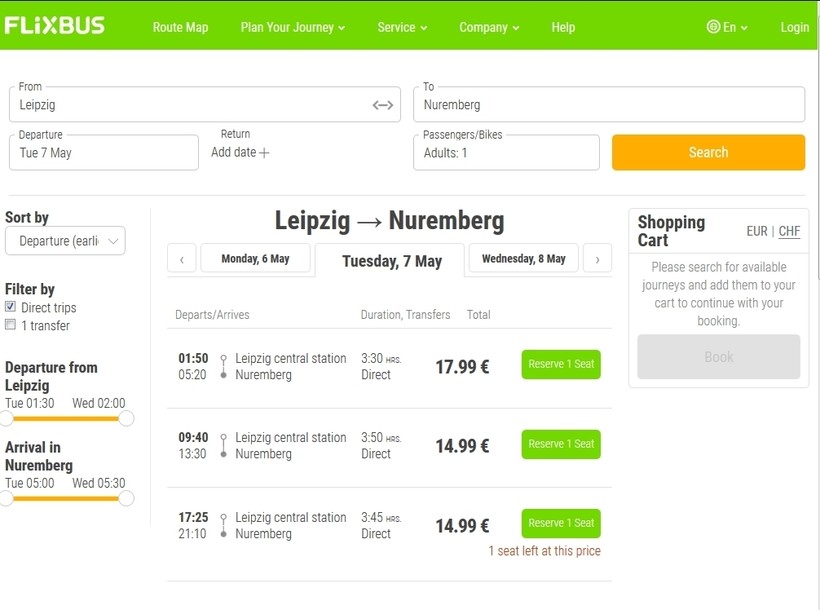This screenshot has height=610, width=820.
Task: Open the Sort by dropdown
Action: coord(65,241)
